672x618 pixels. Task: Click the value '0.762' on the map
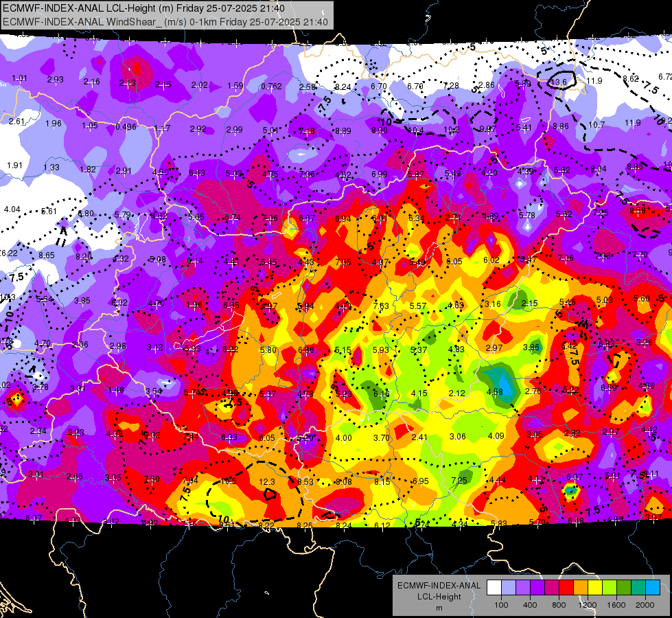pos(272,87)
